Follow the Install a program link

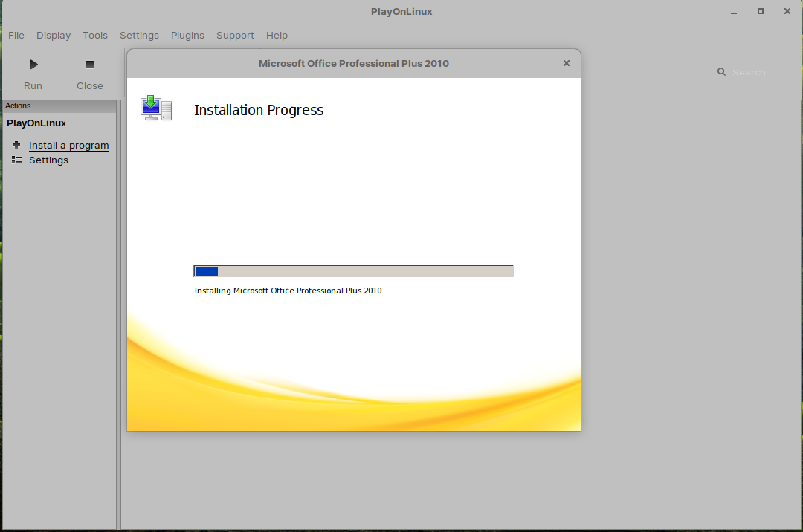click(x=68, y=146)
